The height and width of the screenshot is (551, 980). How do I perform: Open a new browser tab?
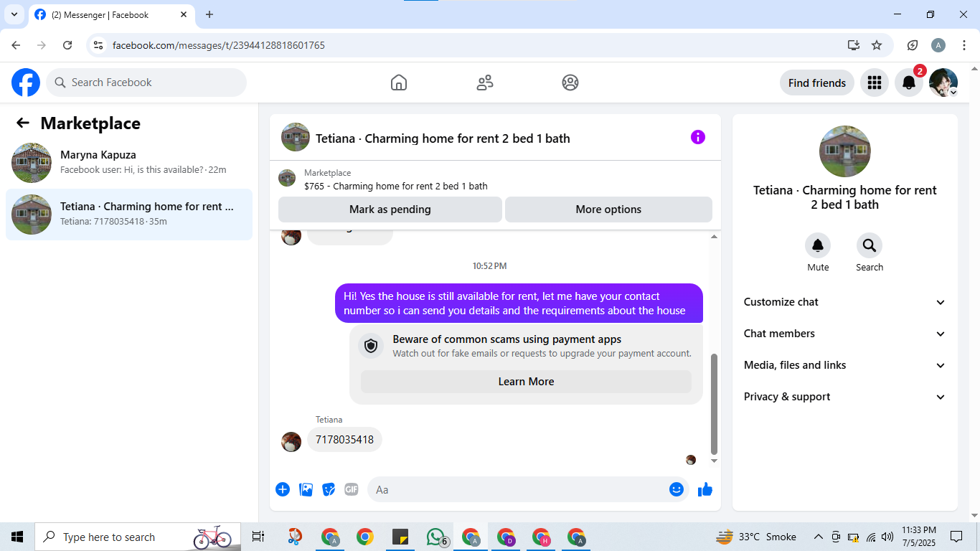click(209, 14)
